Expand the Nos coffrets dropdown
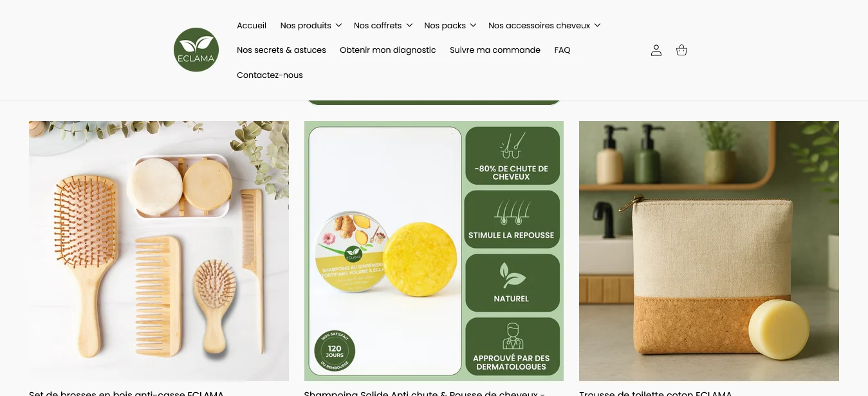 [x=383, y=26]
